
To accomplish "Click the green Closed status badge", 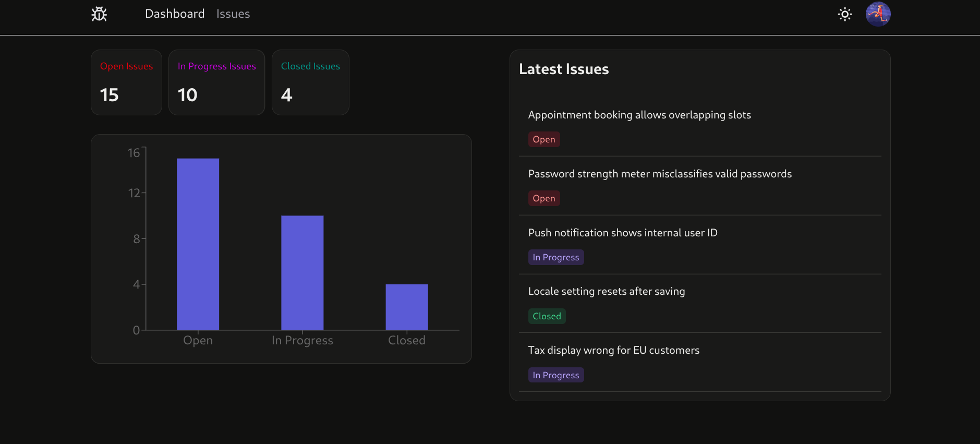I will tap(547, 316).
